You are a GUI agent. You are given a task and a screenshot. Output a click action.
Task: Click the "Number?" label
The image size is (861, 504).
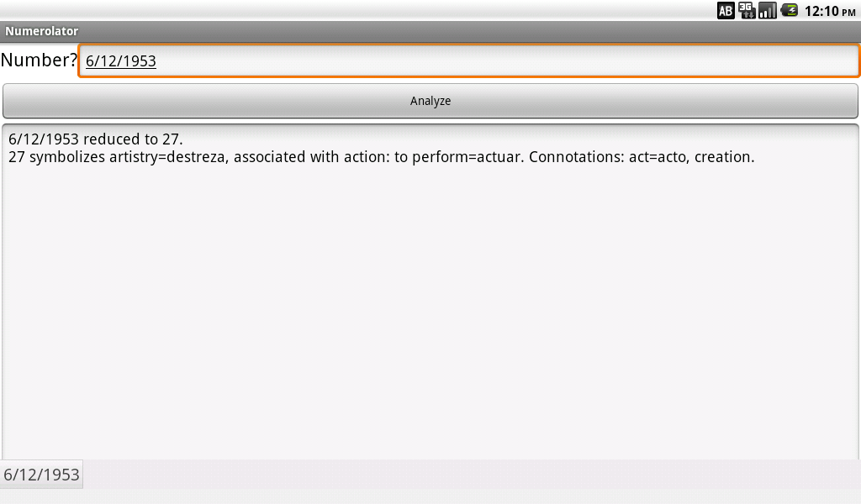coord(39,60)
